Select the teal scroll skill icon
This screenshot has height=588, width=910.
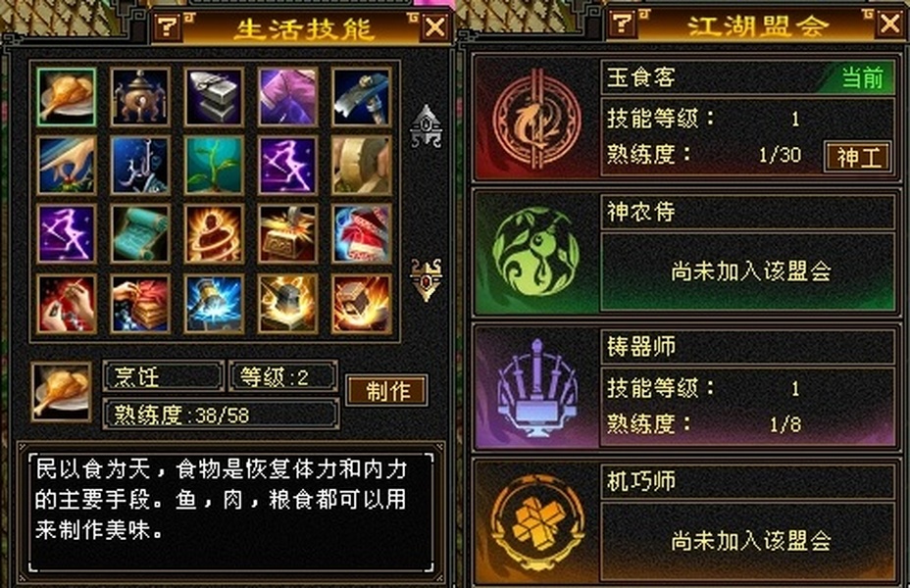(x=140, y=234)
